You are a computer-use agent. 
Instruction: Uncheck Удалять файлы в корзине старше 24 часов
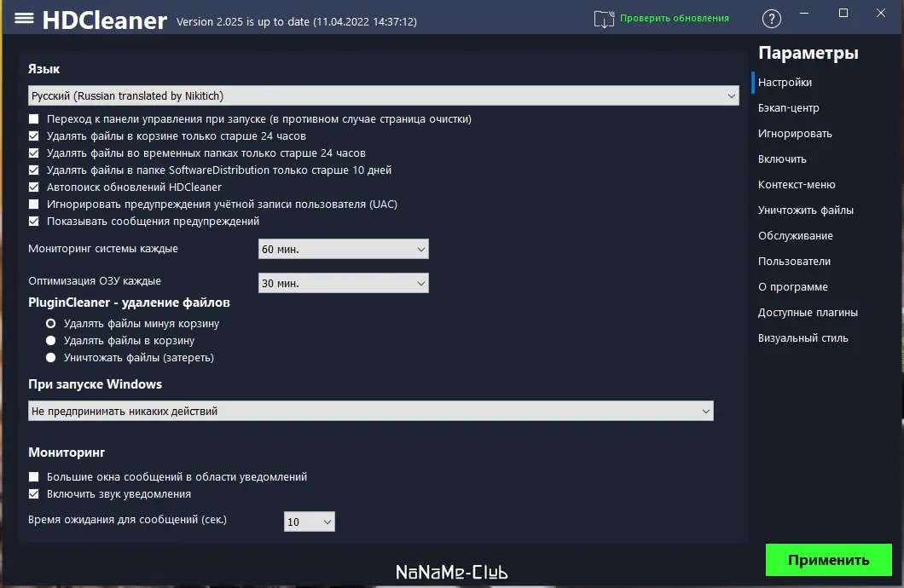tap(34, 135)
